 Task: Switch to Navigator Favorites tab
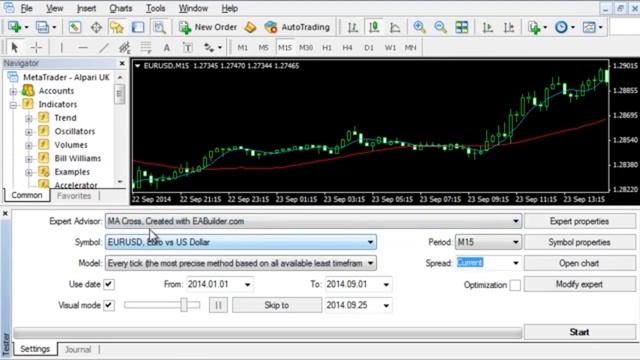tap(74, 196)
